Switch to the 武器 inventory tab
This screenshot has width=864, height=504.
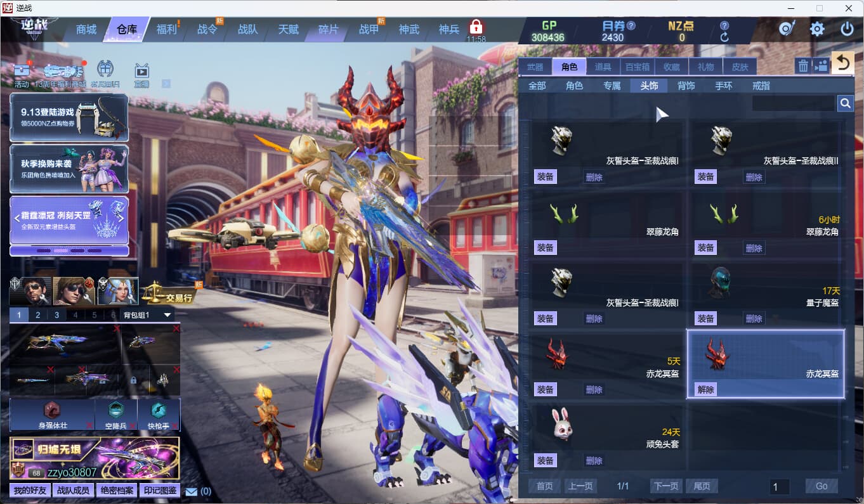[x=535, y=67]
